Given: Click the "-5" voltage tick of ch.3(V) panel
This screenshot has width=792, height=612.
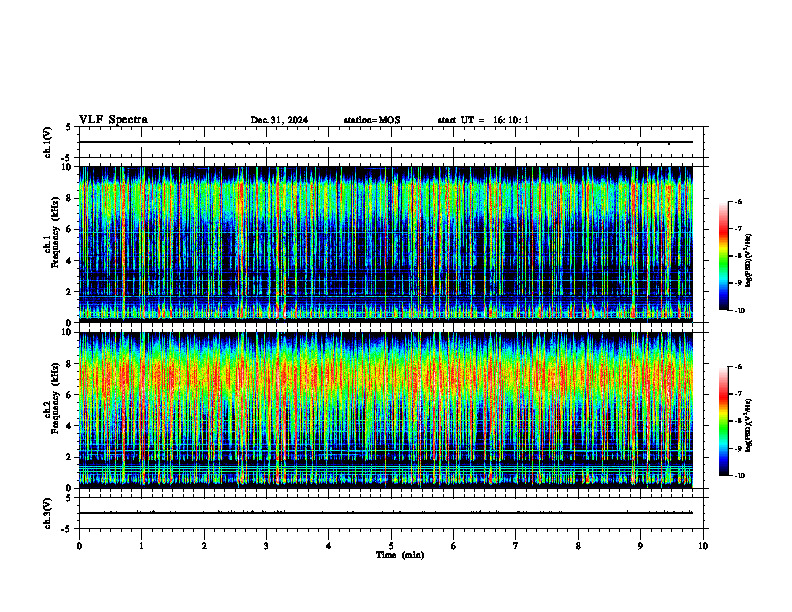Looking at the screenshot, I should click(x=67, y=529).
